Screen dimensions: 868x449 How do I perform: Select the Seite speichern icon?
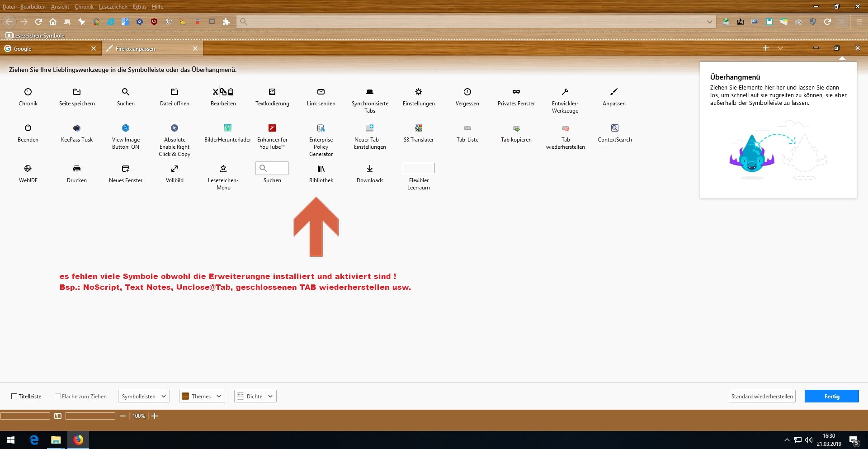tap(77, 92)
